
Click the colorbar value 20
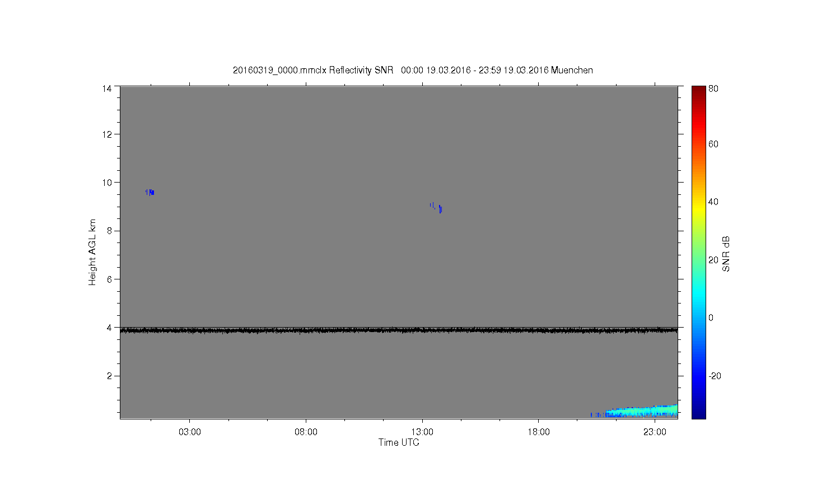click(713, 260)
